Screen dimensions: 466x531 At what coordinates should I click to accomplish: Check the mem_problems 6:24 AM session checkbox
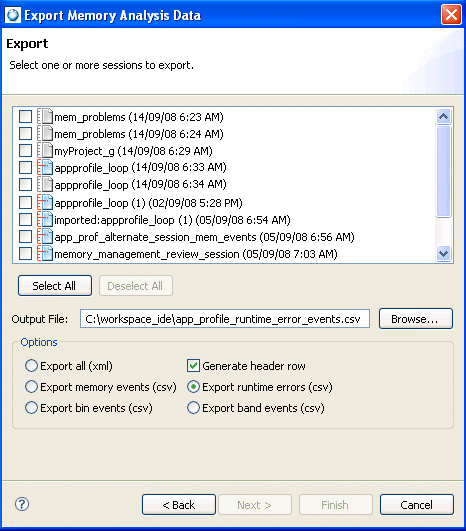tap(25, 133)
